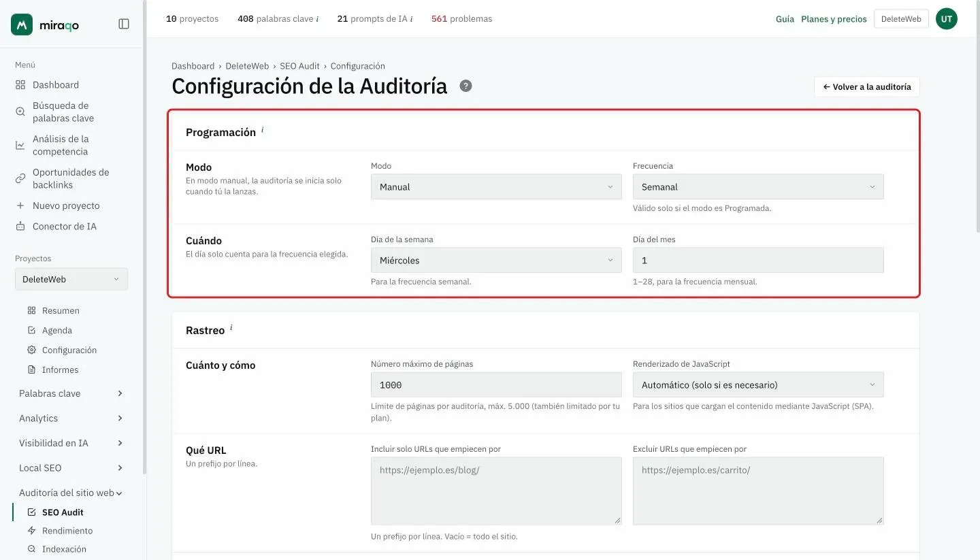Open the Frecuencia dropdown set to Semanal

tap(758, 187)
